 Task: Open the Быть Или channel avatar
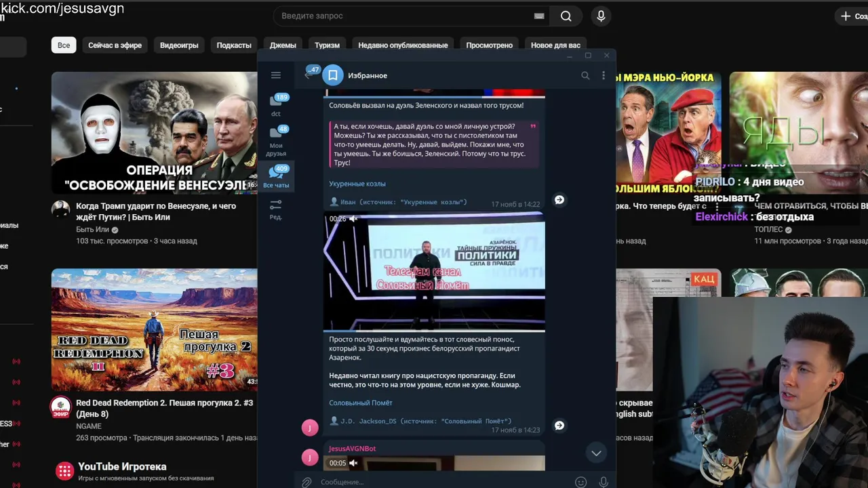click(61, 209)
